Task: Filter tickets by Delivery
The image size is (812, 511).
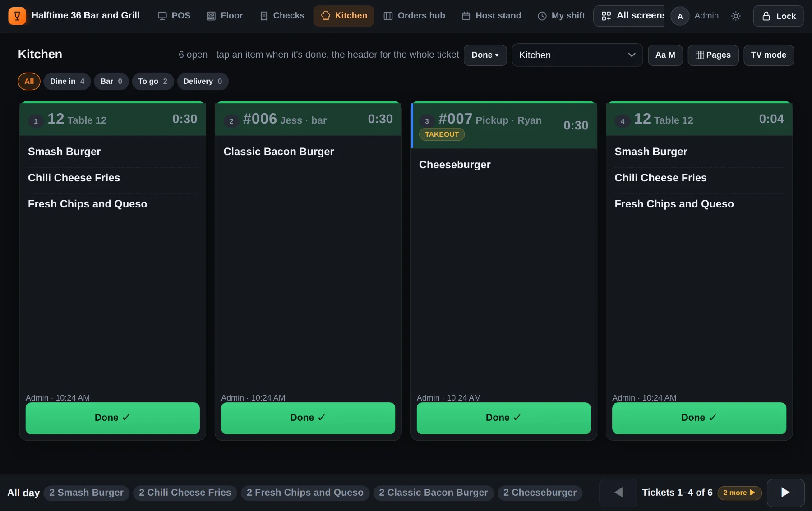Action: [x=203, y=81]
